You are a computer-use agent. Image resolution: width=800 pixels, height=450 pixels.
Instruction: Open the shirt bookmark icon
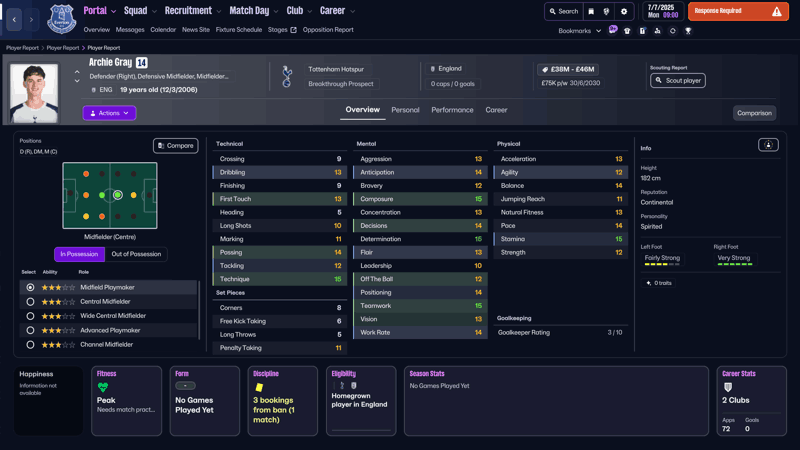pos(627,31)
